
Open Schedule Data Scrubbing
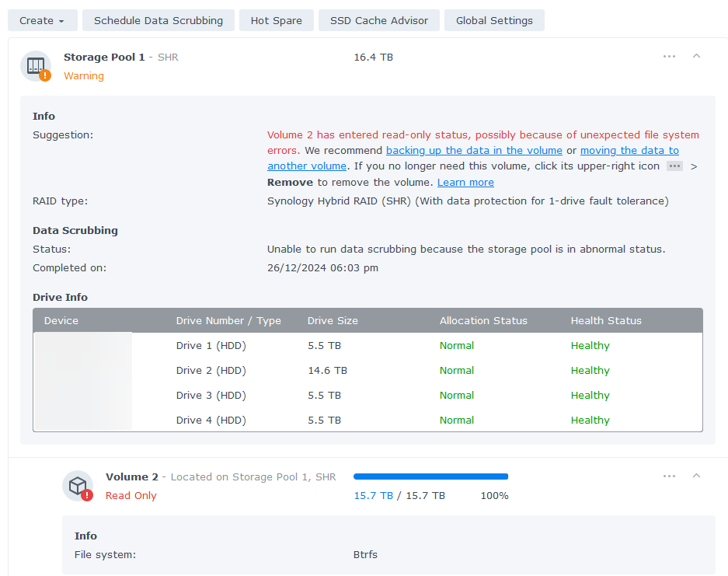[158, 20]
